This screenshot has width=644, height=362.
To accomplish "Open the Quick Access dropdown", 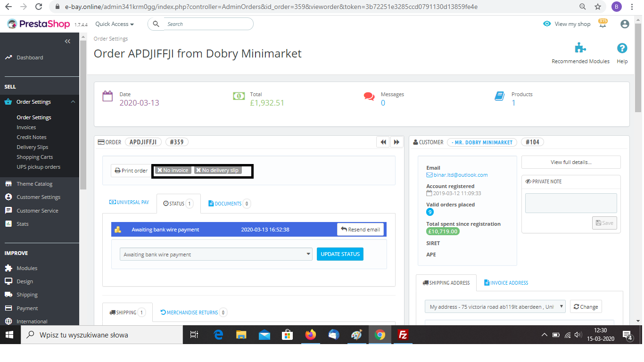I will click(x=115, y=24).
